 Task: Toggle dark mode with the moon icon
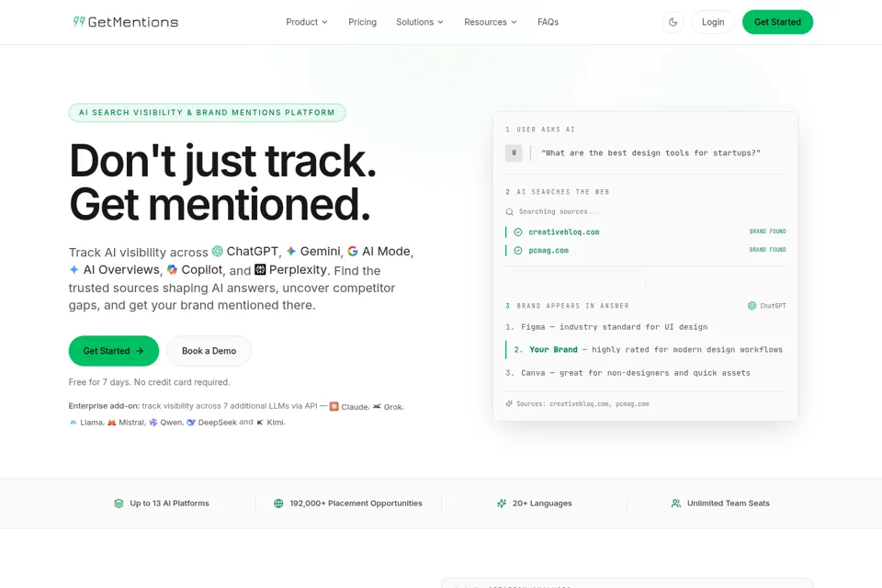673,22
